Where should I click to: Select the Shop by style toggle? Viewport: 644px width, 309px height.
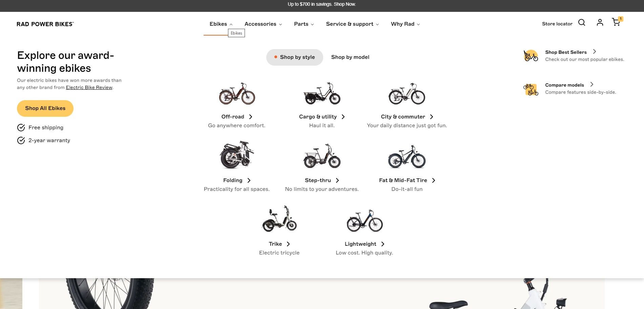tap(294, 57)
